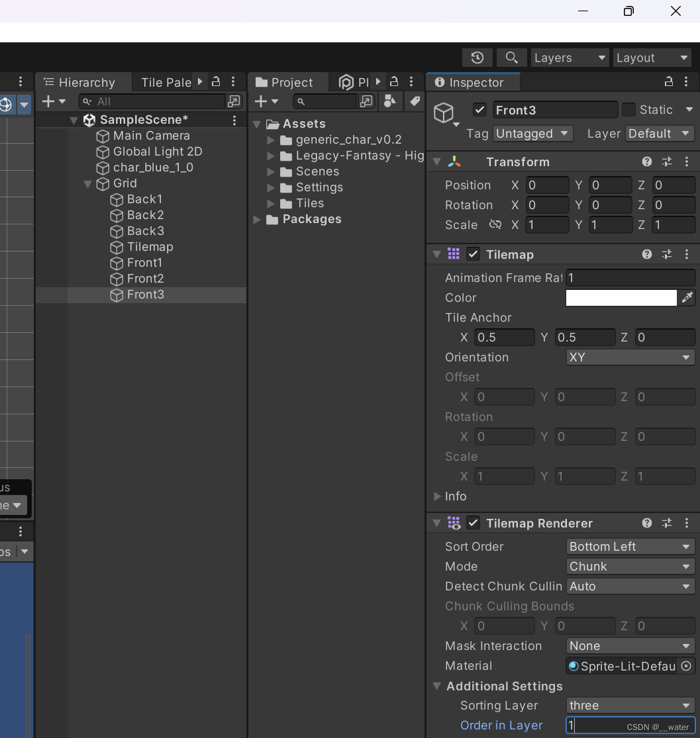Open the Tag Untagged dropdown
This screenshot has width=700, height=738.
[532, 134]
